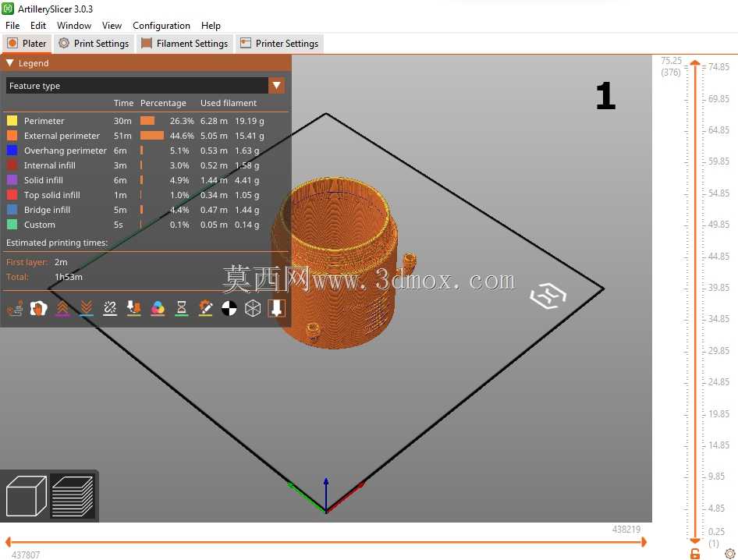Click the orange sliced model in viewport
The image size is (738, 560).
click(336, 264)
